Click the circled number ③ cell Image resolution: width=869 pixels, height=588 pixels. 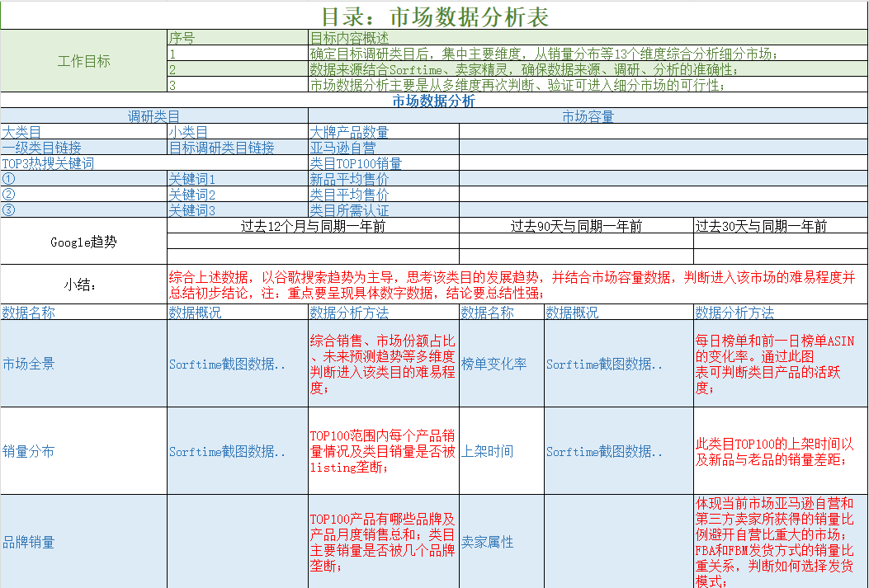[x=83, y=209]
